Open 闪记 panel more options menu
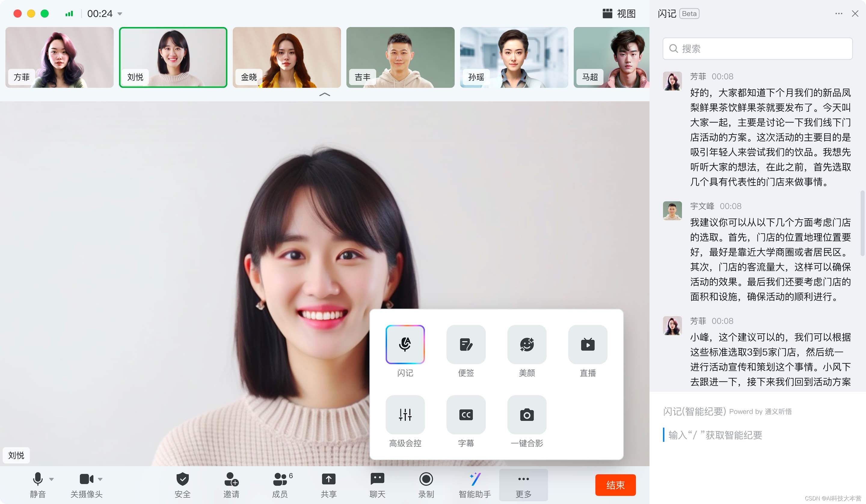The height and width of the screenshot is (504, 866). click(x=839, y=14)
